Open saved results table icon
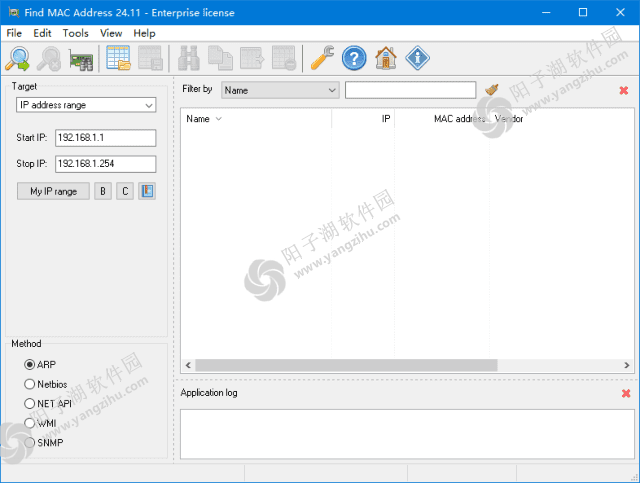This screenshot has width=640, height=483. click(x=118, y=58)
